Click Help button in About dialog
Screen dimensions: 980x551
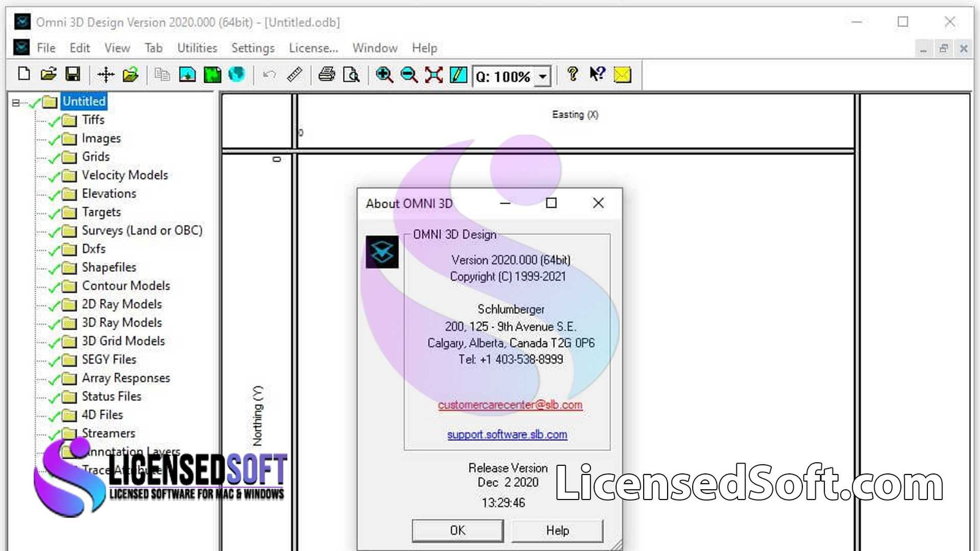pyautogui.click(x=557, y=530)
